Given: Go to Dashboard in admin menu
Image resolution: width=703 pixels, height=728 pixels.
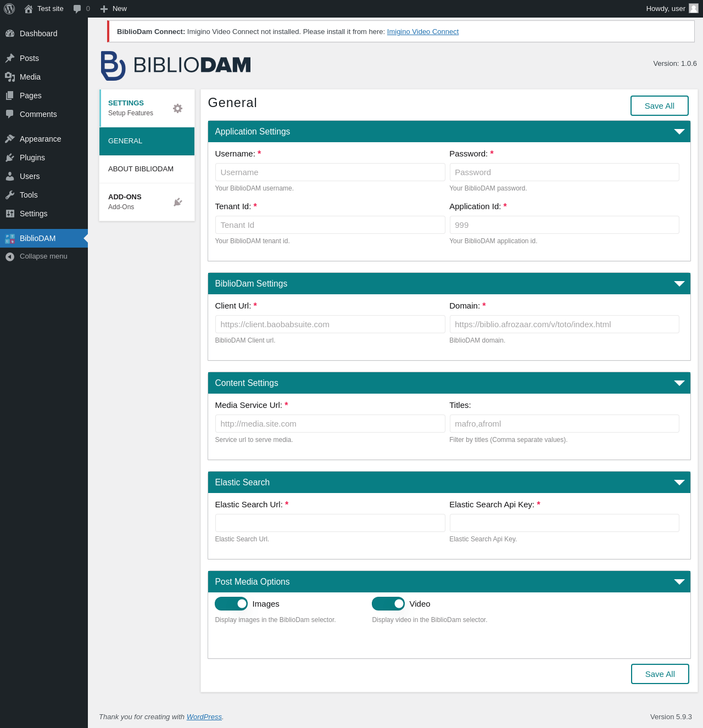Looking at the screenshot, I should pyautogui.click(x=44, y=33).
